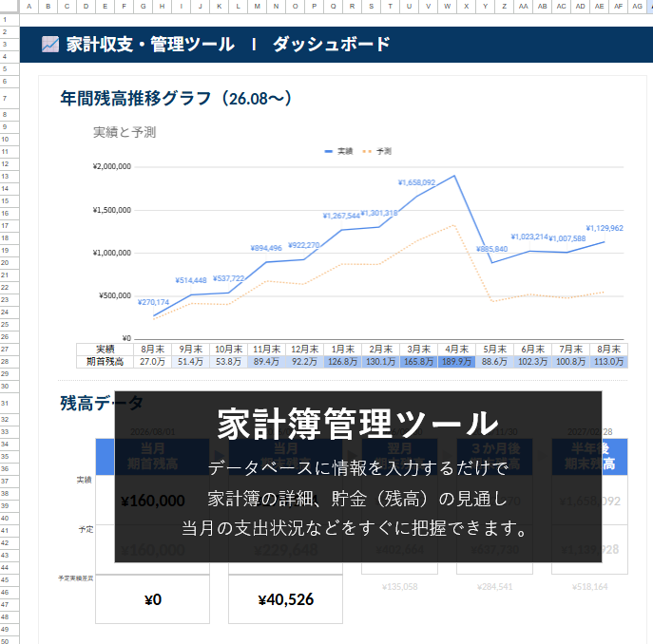Select the 113.0万 balance cell
Image resolution: width=653 pixels, height=644 pixels.
click(x=609, y=362)
